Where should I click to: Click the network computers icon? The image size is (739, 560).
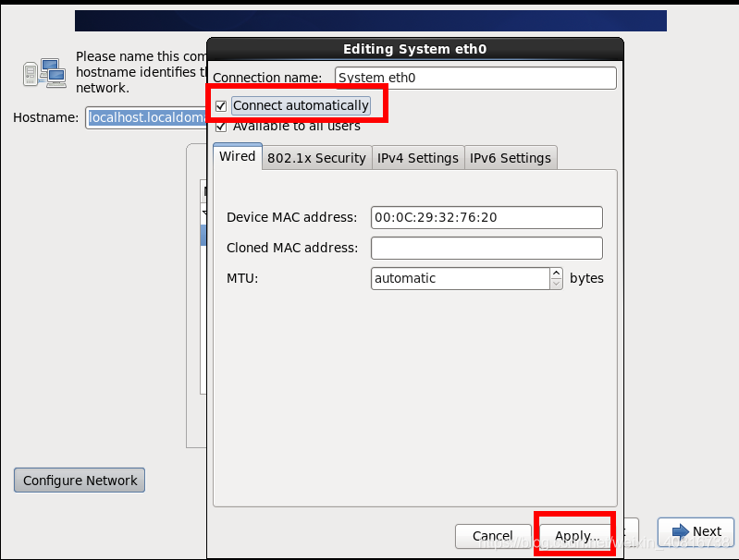point(44,72)
